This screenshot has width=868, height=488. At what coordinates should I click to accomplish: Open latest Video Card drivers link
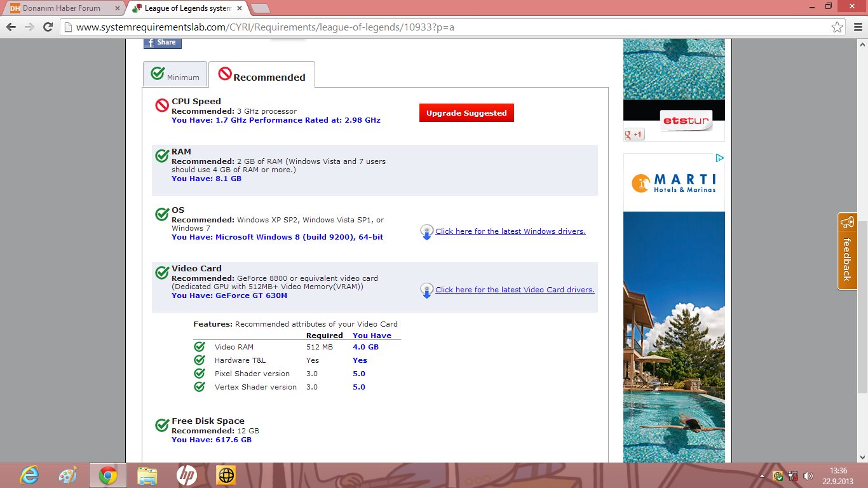tap(515, 290)
